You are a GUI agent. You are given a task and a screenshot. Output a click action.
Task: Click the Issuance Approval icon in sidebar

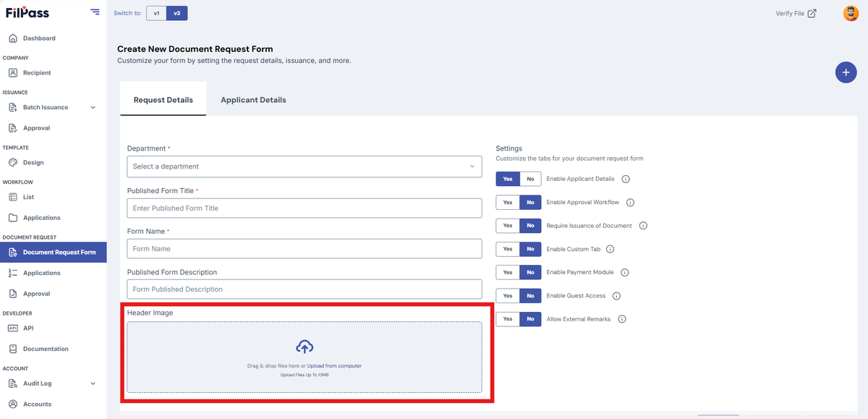(13, 128)
